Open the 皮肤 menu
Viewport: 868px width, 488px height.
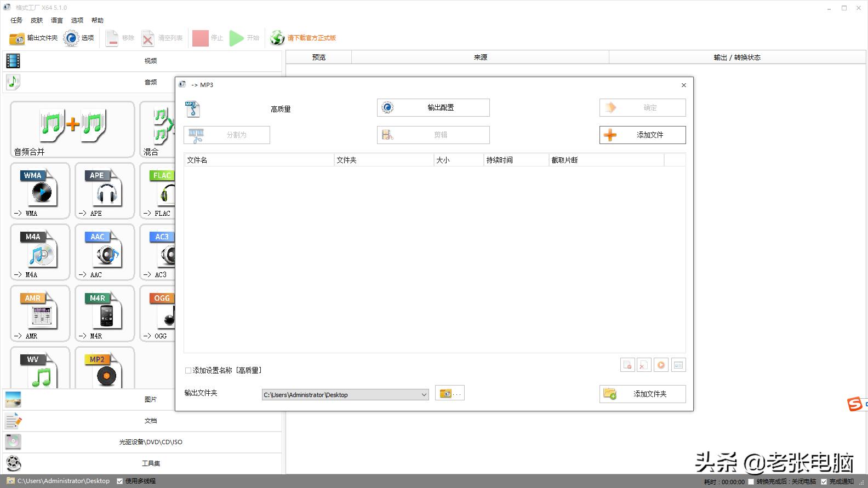37,20
